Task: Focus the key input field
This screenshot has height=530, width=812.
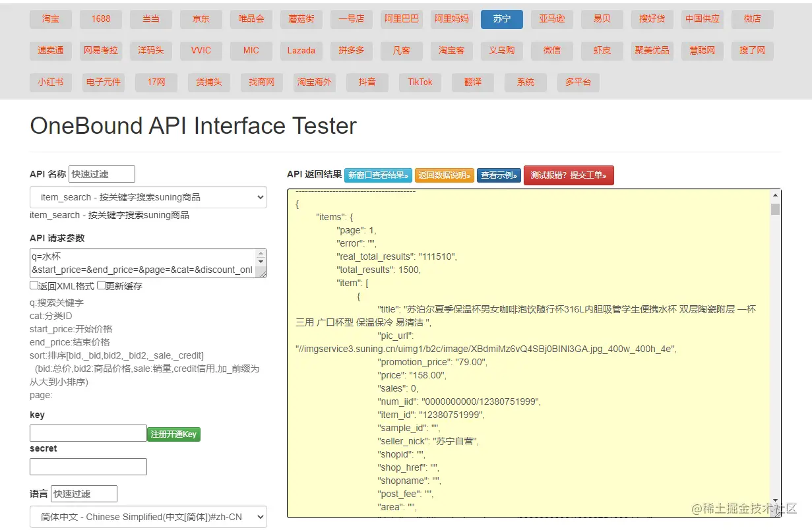Action: (88, 433)
